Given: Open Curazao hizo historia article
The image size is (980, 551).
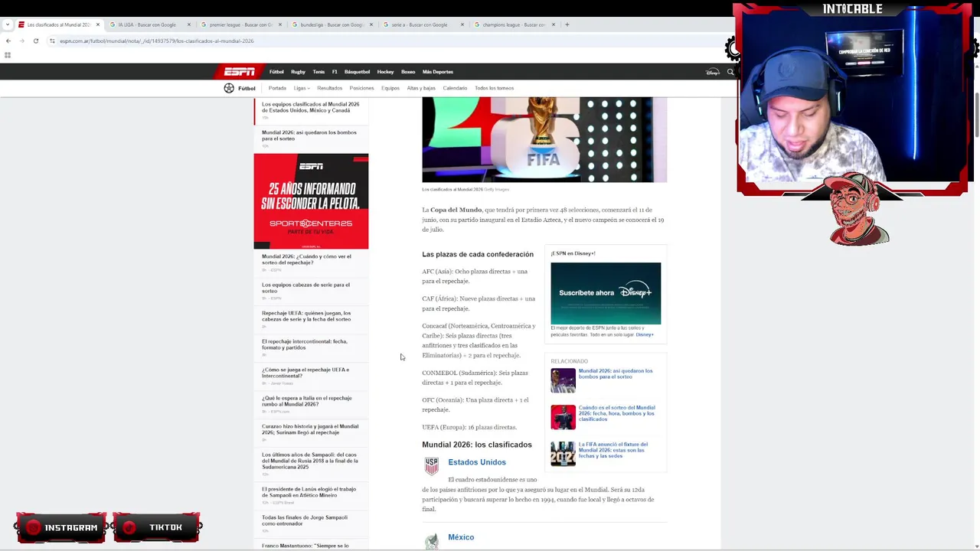Looking at the screenshot, I should click(310, 429).
